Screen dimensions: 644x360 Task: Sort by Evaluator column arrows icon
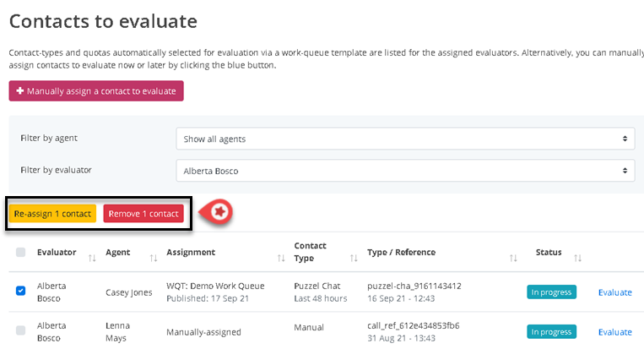[x=92, y=258]
